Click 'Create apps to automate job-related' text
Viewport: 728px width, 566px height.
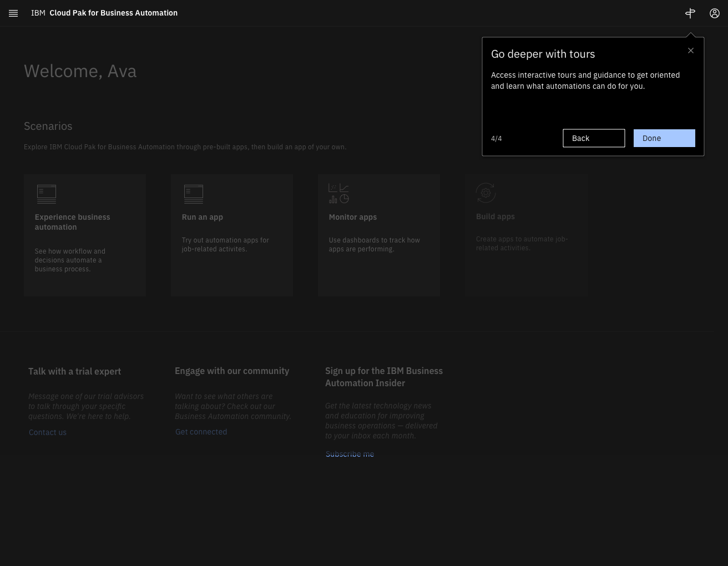tap(522, 244)
